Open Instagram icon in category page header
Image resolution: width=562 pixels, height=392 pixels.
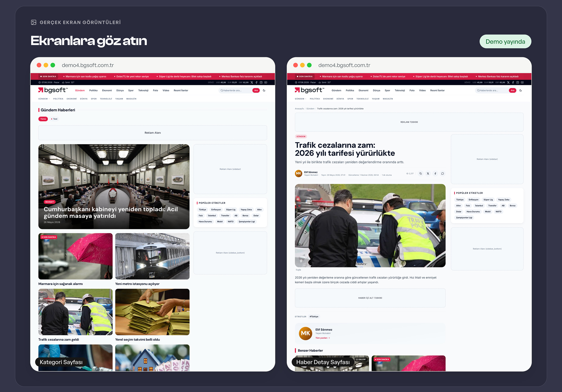261,82
